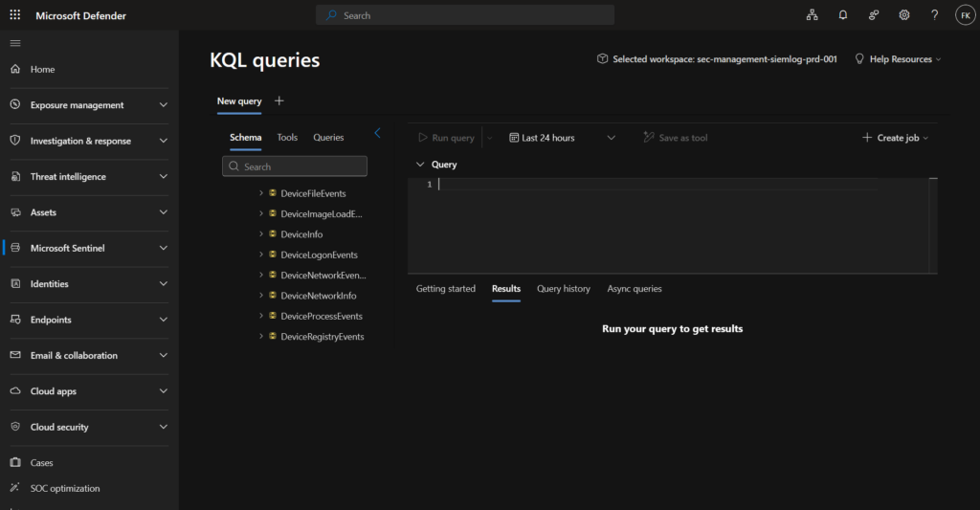The width and height of the screenshot is (980, 510).
Task: Click the DeviceInfo table icon
Action: tap(273, 233)
